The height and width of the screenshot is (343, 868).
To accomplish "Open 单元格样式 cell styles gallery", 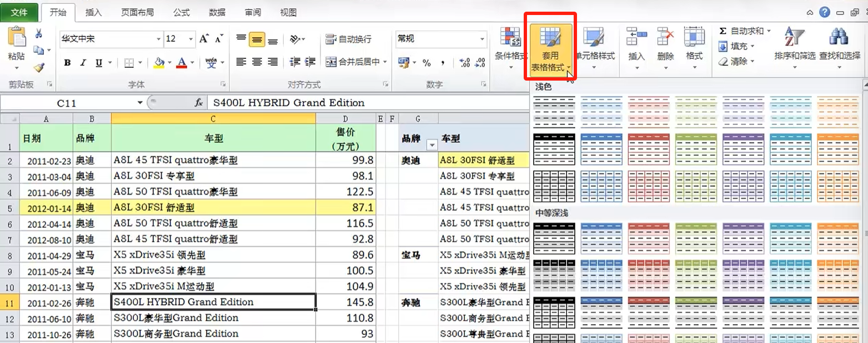I will pos(594,47).
